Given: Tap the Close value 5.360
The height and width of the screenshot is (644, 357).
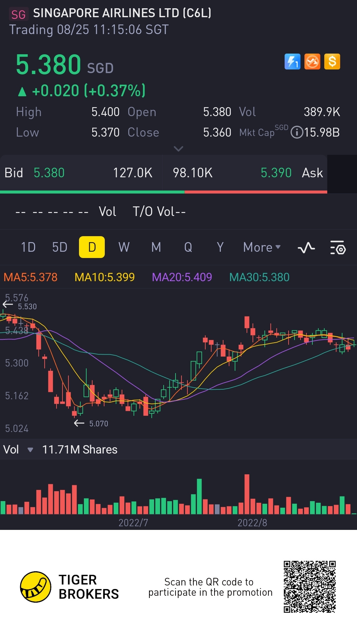Looking at the screenshot, I should (x=217, y=133).
